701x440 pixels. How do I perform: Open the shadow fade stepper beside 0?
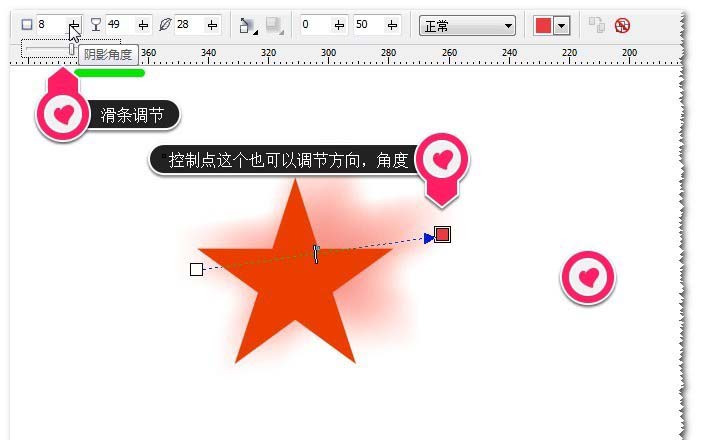(339, 25)
